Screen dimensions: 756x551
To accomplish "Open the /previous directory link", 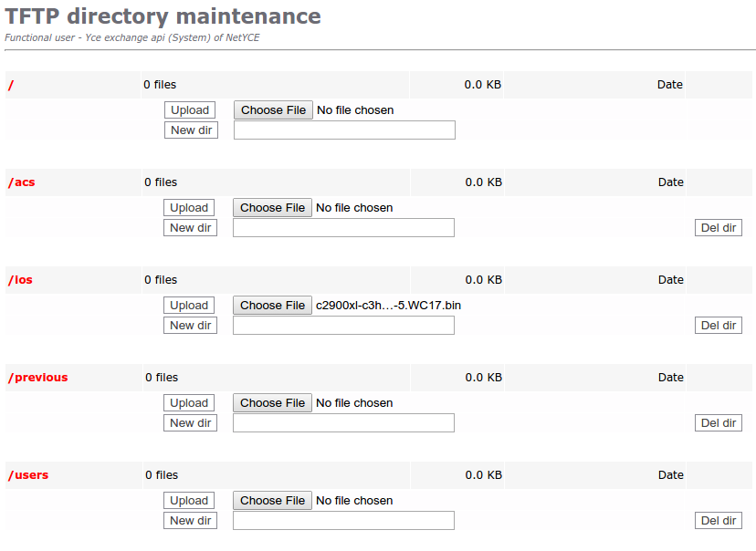I will click(x=37, y=378).
